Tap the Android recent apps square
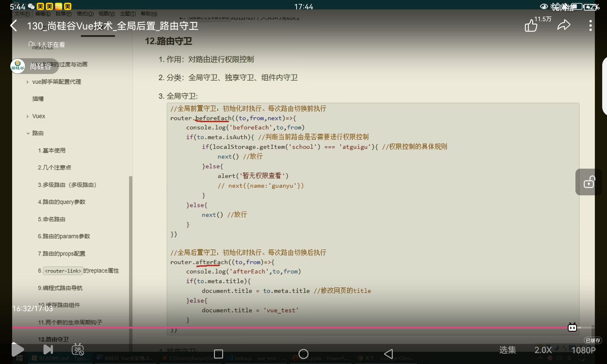This screenshot has height=364, width=607. (218, 354)
